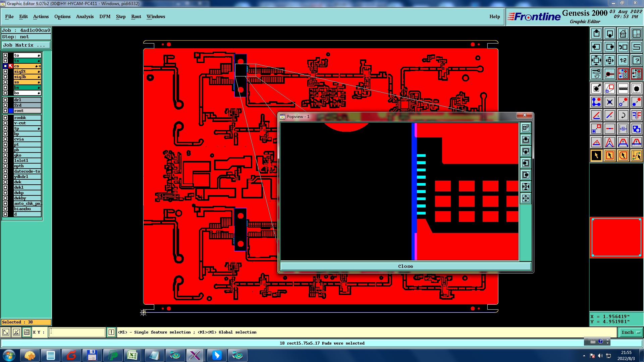Enable display checkbox for gko layer
The width and height of the screenshot is (644, 362).
5,155
